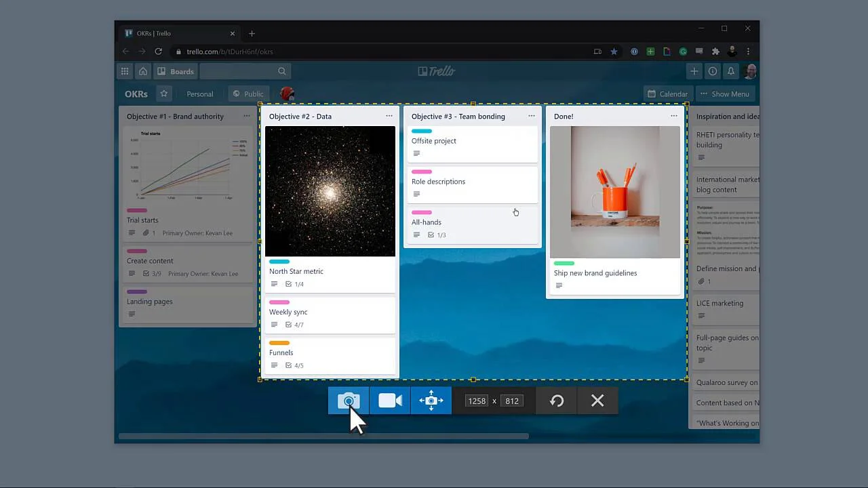The width and height of the screenshot is (868, 488).
Task: Click the OKRs board title
Action: [x=136, y=94]
